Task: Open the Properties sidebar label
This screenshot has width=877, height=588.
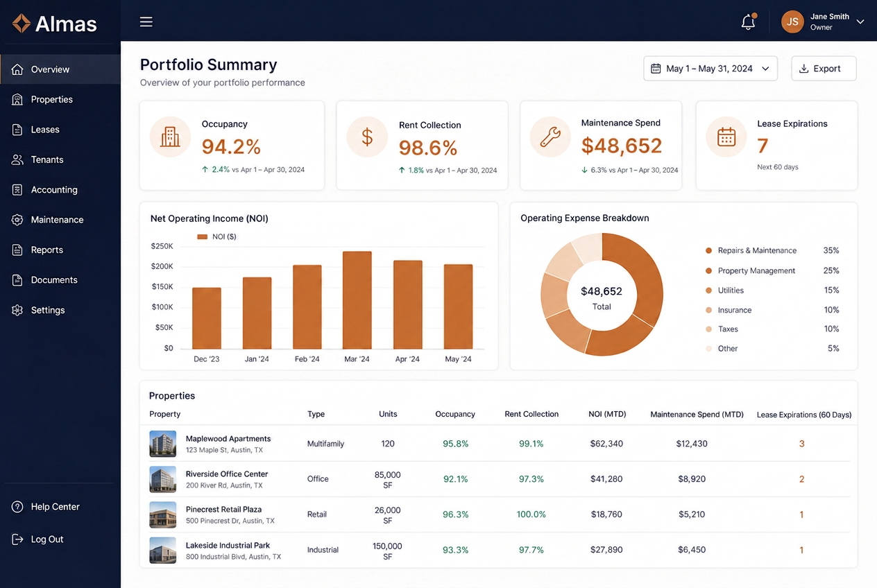Action: tap(52, 99)
